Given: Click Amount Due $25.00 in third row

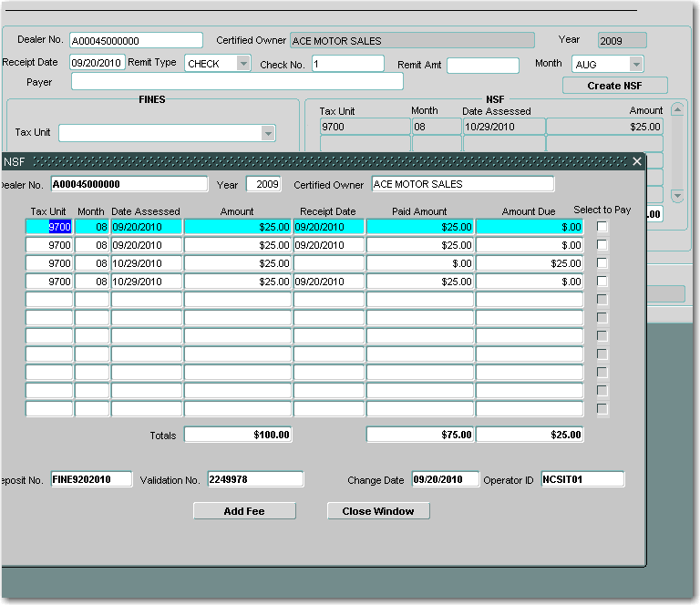Looking at the screenshot, I should [530, 263].
